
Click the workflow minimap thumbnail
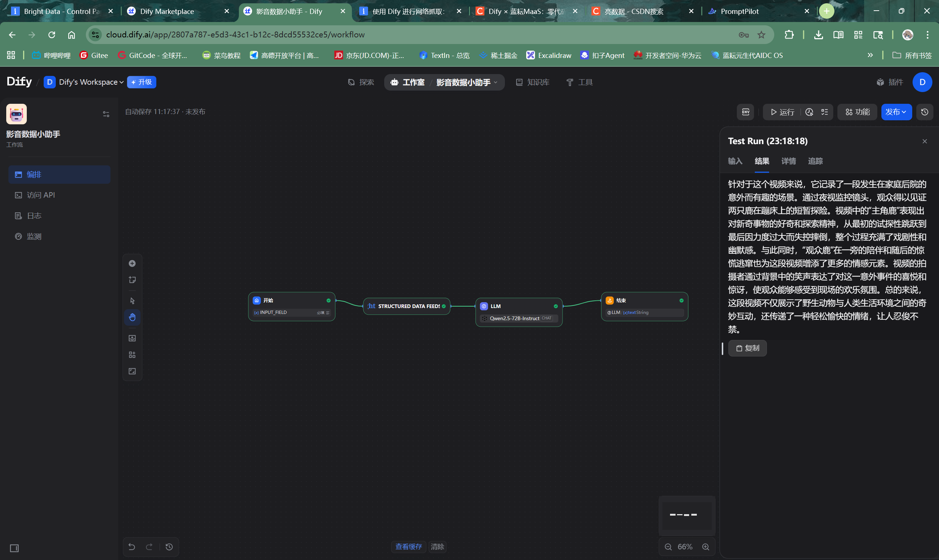click(687, 516)
